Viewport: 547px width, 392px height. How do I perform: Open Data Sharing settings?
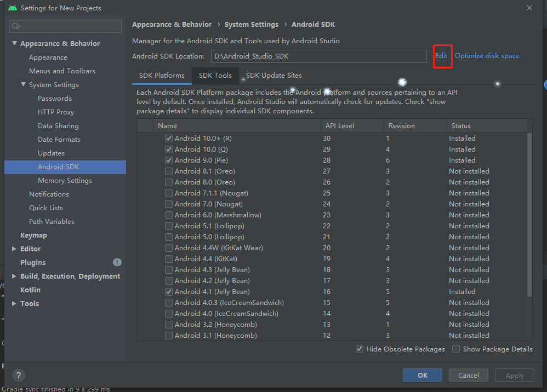click(58, 126)
